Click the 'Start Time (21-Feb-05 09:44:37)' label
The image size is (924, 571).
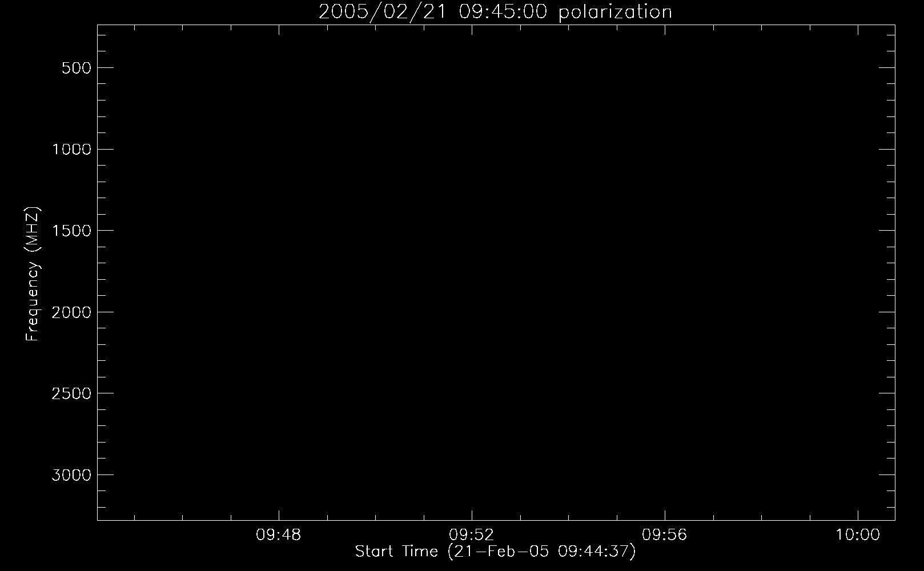pos(495,552)
